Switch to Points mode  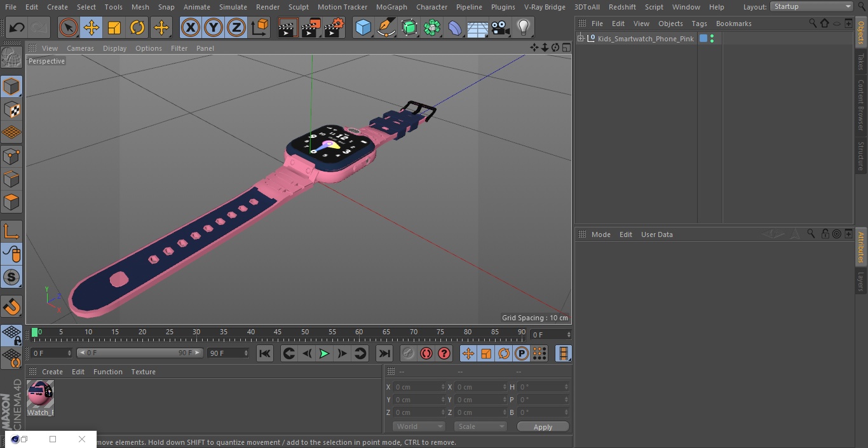(11, 156)
